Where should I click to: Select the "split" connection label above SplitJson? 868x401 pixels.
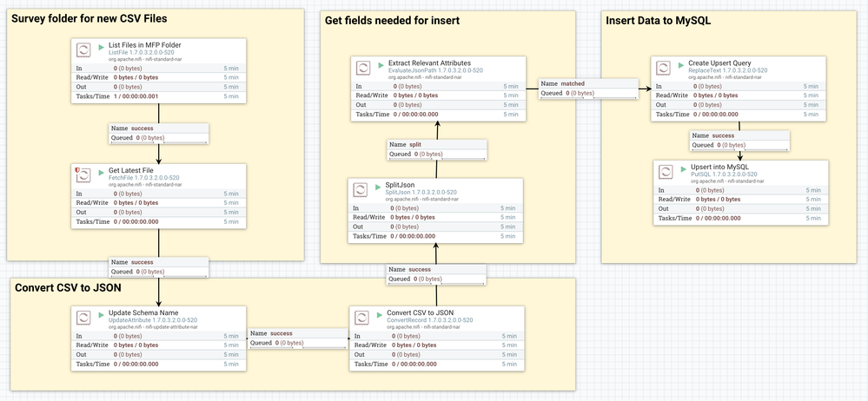pos(437,148)
